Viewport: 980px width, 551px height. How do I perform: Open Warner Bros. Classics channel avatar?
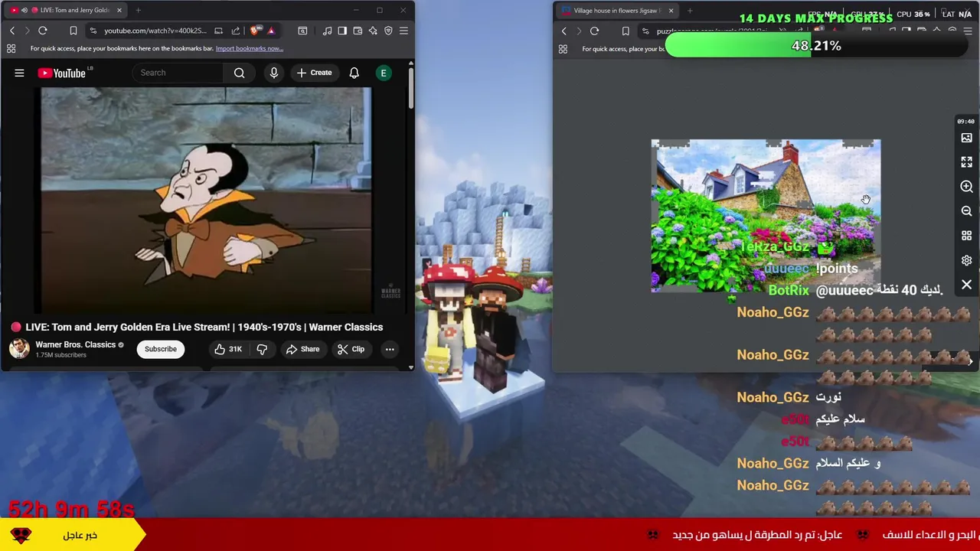19,348
